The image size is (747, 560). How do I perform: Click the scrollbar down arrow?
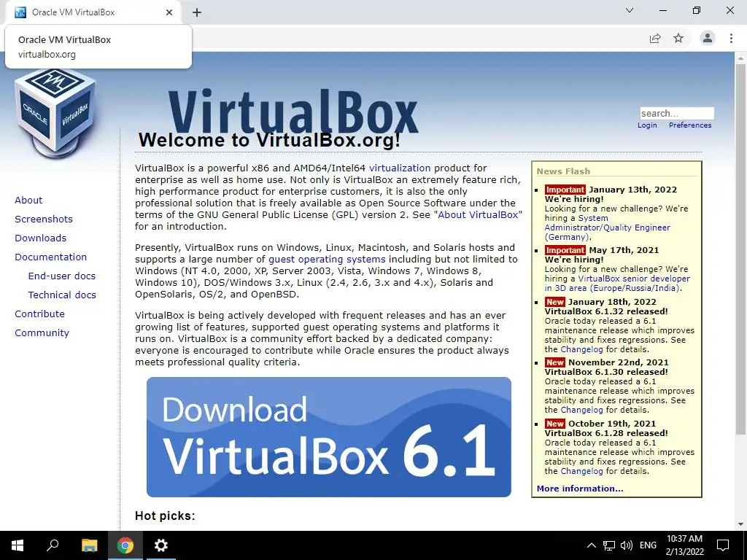[x=740, y=524]
